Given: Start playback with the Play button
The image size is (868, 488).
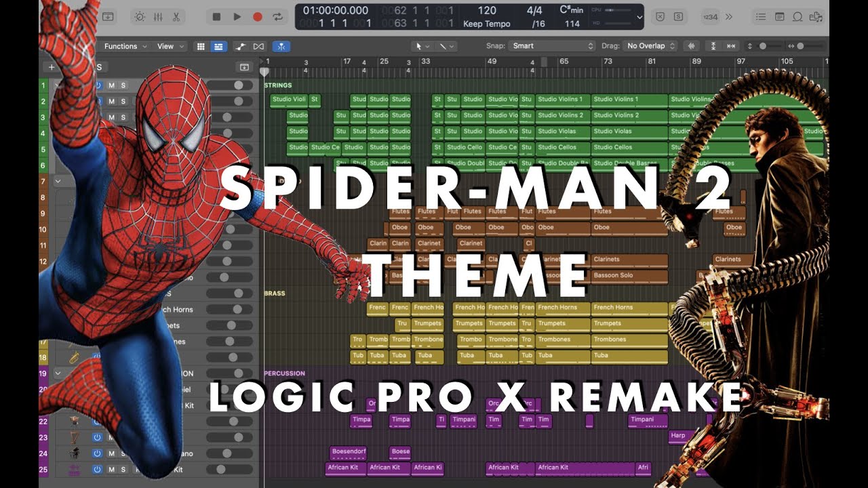Looking at the screenshot, I should (237, 17).
